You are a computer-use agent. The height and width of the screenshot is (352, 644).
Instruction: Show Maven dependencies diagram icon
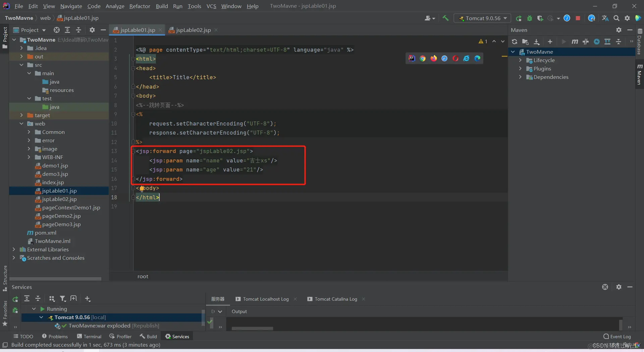point(607,42)
